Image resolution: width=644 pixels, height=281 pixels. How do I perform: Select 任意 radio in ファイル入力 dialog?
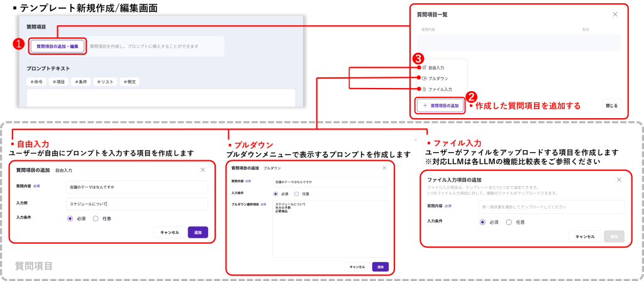[509, 222]
